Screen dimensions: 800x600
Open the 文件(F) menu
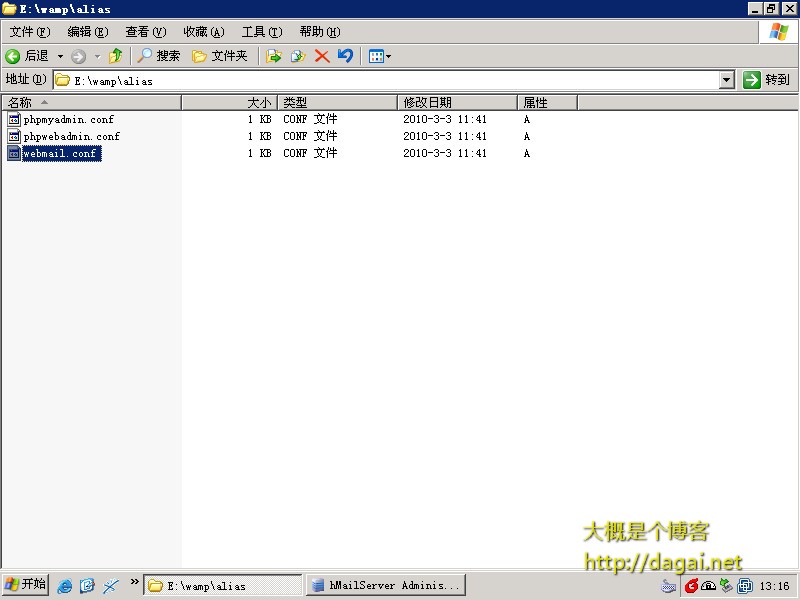29,32
